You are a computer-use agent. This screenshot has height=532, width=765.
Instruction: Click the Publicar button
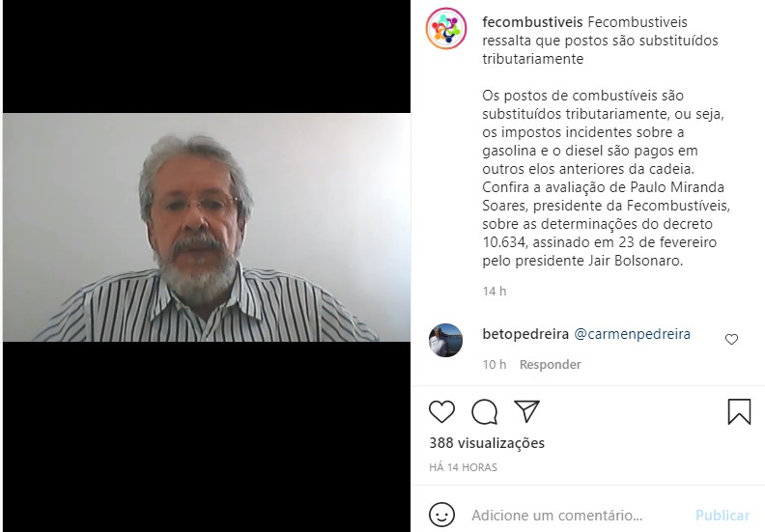(722, 516)
